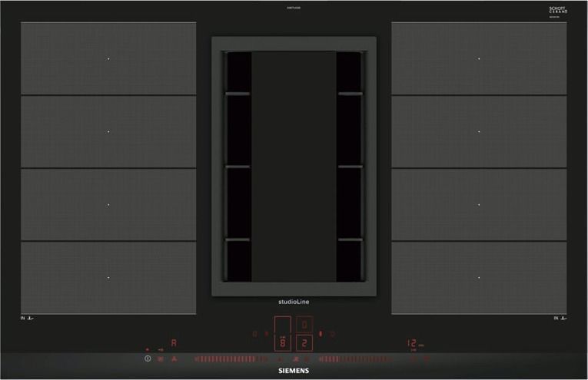Click the SCHOTT CERAN logo

[x=558, y=11]
